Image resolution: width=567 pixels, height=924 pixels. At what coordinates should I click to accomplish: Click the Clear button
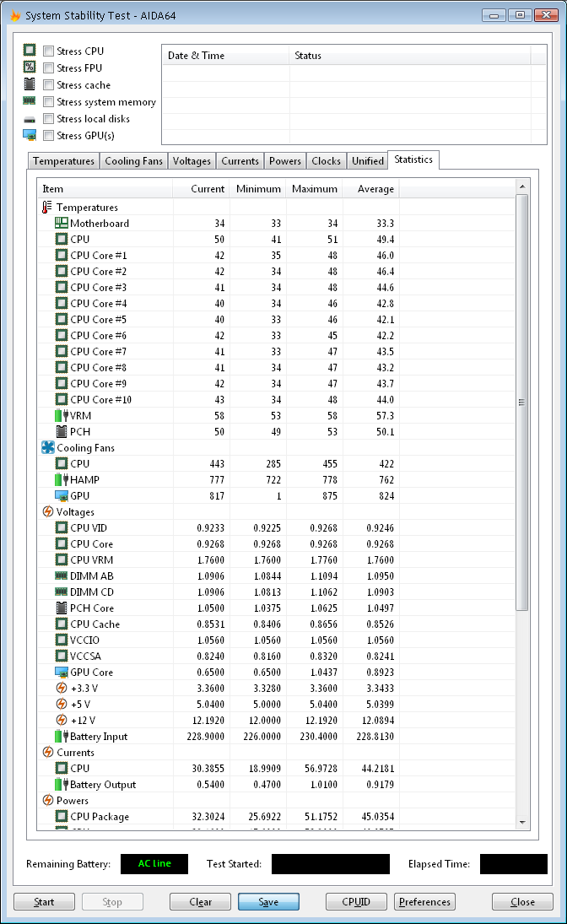[201, 901]
